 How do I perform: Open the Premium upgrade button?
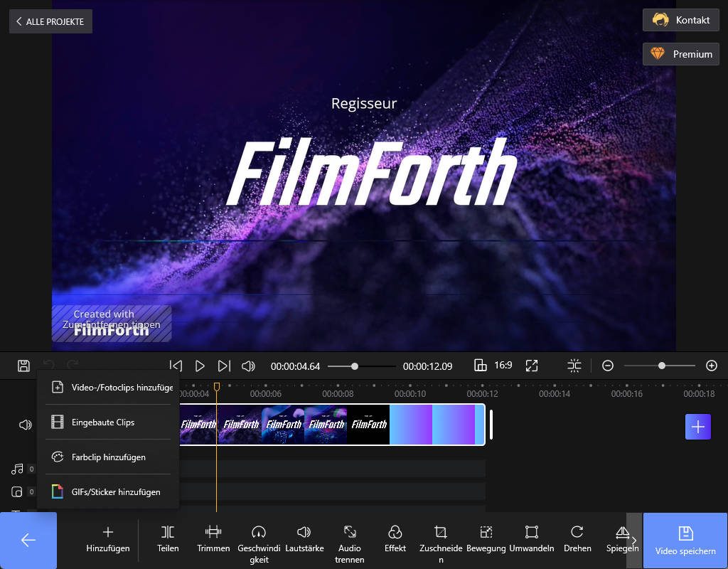[x=680, y=54]
